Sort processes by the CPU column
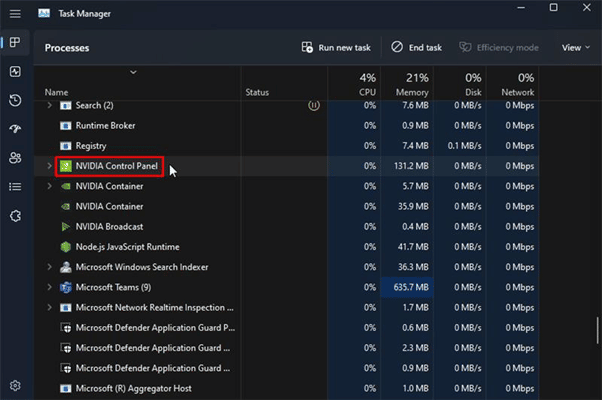 pyautogui.click(x=365, y=85)
